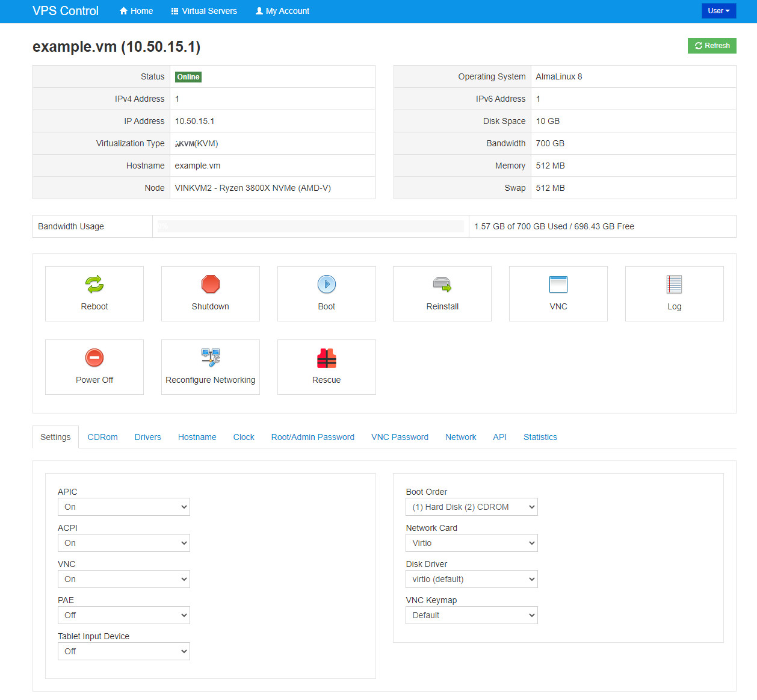Click the Bandwidth value 700 GB
Screen dimensions: 757x700
[550, 143]
